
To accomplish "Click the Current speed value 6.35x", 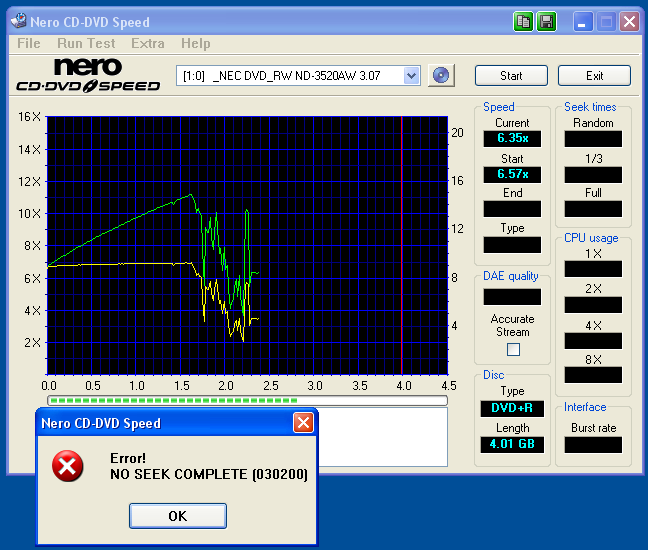I will 512,138.
